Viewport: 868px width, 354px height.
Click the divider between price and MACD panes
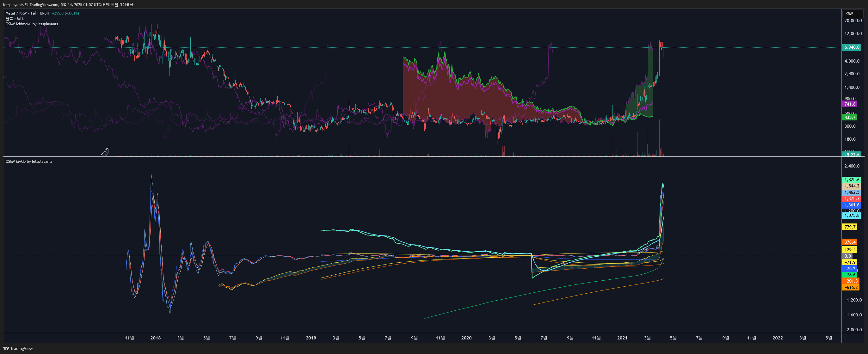click(421, 157)
